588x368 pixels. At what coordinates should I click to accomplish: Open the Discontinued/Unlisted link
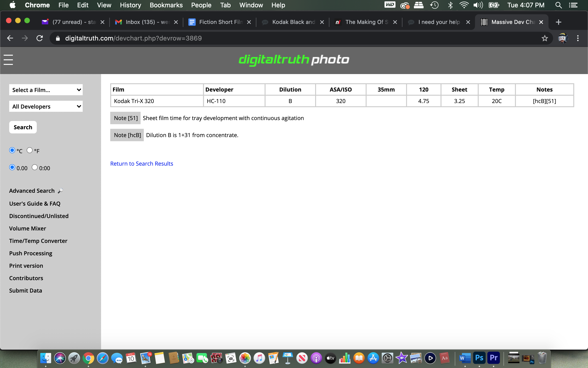click(x=39, y=216)
